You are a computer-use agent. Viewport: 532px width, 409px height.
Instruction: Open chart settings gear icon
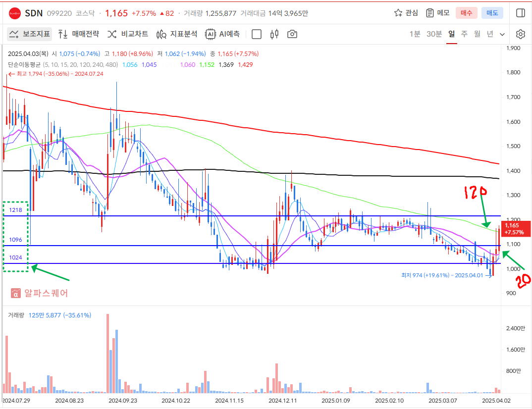click(520, 34)
